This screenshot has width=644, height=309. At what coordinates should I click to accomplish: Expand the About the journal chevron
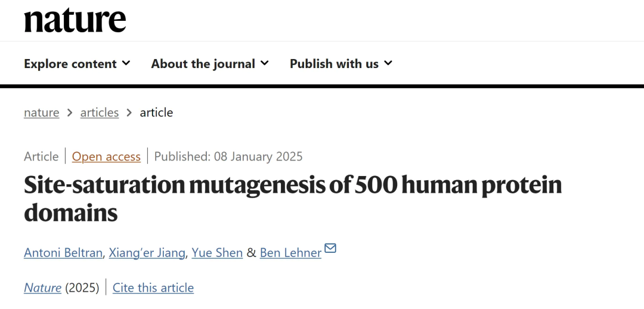point(265,63)
